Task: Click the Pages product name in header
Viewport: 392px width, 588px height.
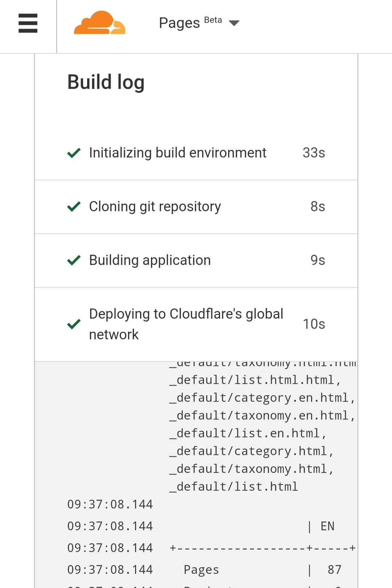Action: point(179,23)
